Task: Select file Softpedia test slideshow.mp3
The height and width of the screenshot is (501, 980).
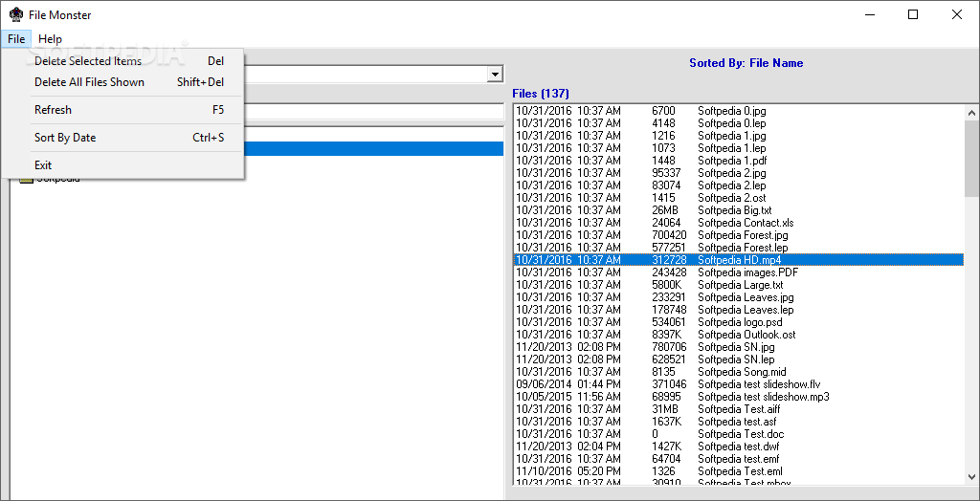Action: click(738, 397)
